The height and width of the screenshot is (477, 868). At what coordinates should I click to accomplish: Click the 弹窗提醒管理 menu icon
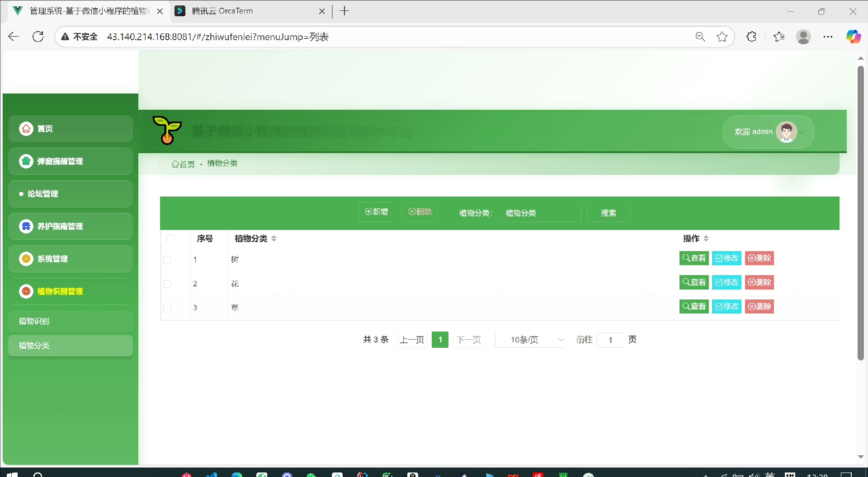[x=26, y=161]
